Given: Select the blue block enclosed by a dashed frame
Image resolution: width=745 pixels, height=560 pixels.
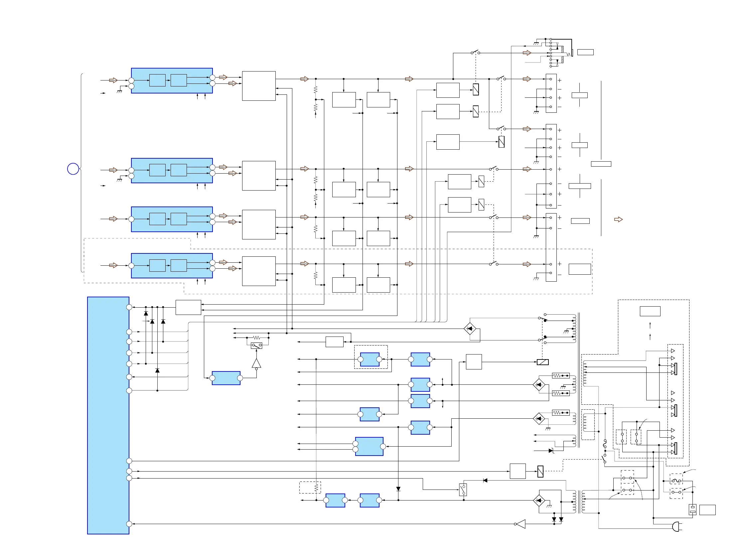Looking at the screenshot, I should [370, 359].
